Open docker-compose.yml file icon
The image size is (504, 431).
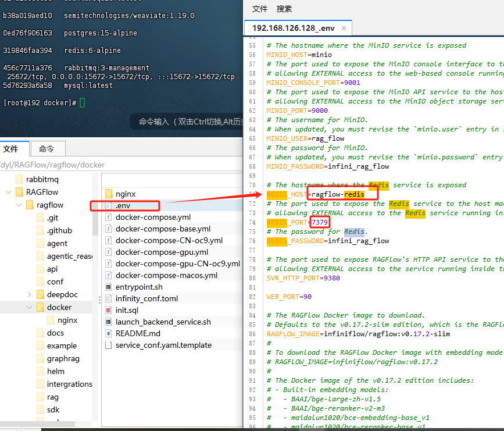click(109, 217)
